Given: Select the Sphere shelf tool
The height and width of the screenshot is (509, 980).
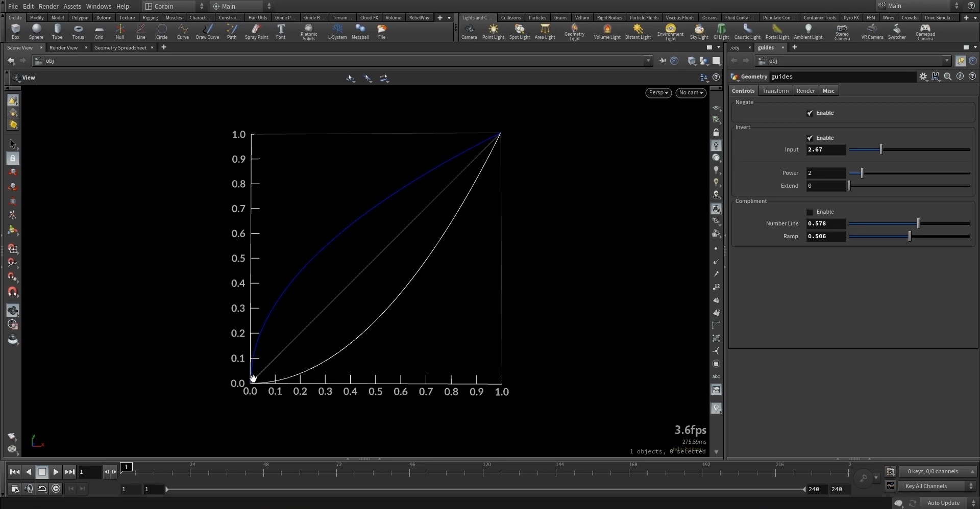Looking at the screenshot, I should pos(36,31).
